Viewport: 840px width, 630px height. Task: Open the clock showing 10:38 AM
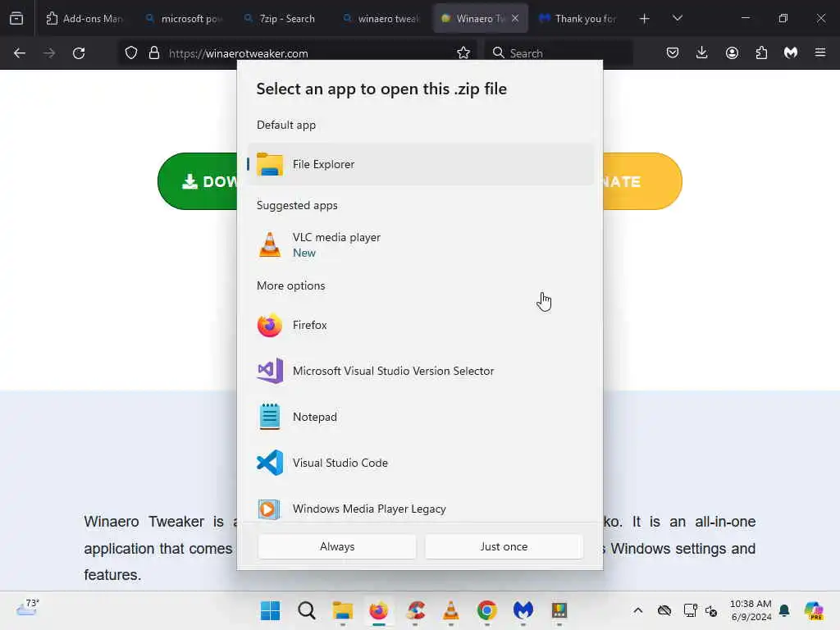(x=751, y=610)
